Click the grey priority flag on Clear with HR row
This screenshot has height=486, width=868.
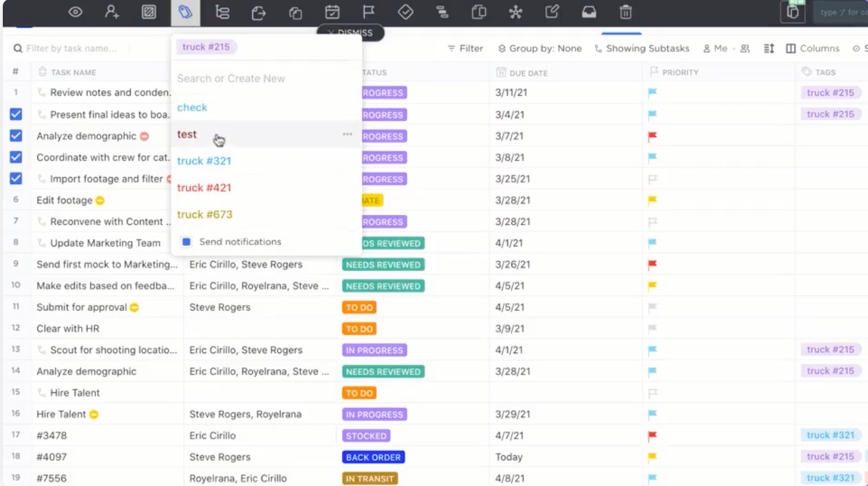[x=652, y=328]
